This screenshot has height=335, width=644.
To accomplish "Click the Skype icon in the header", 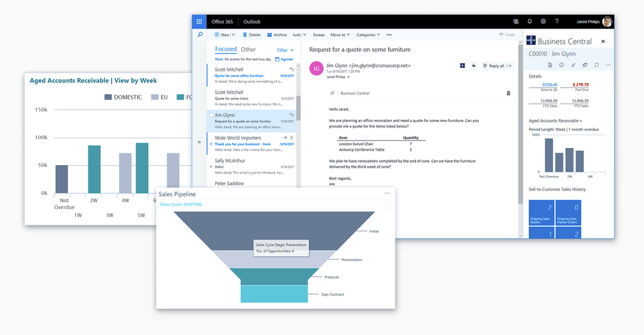I will tap(515, 22).
